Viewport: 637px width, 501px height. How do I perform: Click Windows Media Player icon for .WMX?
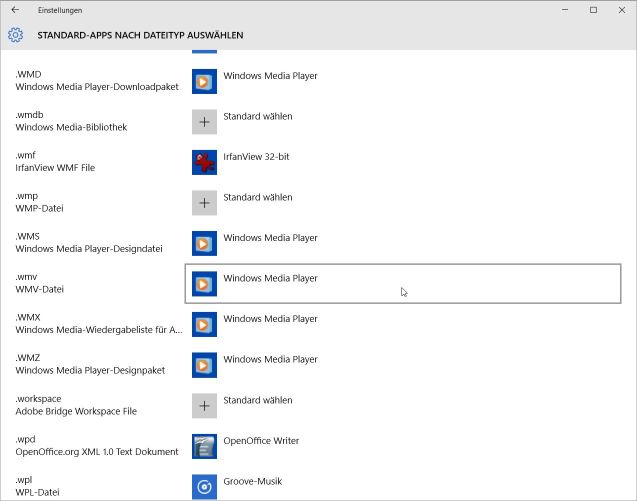[204, 325]
